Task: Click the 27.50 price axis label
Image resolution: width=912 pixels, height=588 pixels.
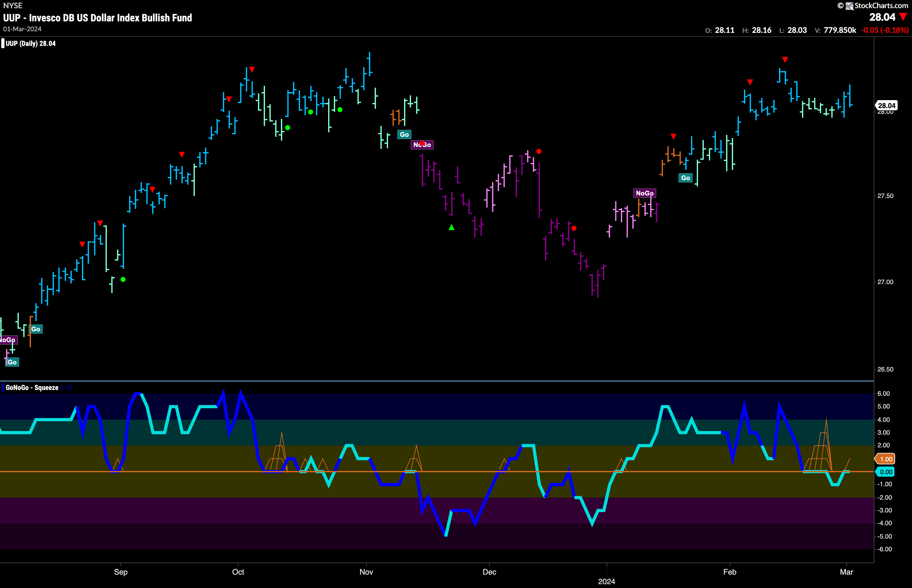Action: pos(885,196)
